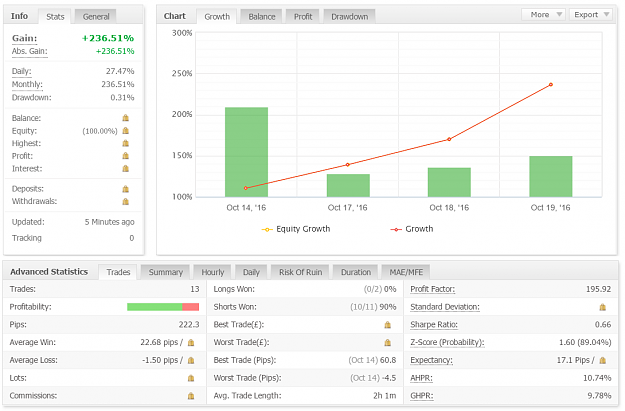
Task: Click the Oct 14 green bar
Action: pyautogui.click(x=246, y=152)
